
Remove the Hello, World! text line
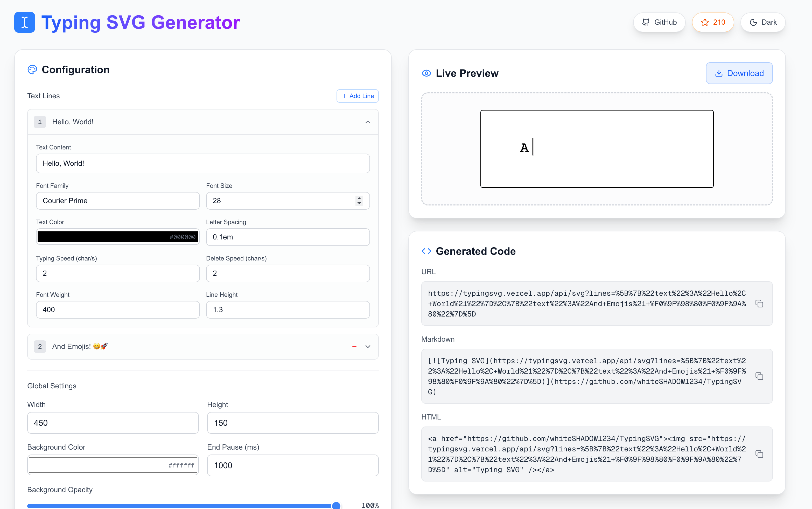point(354,122)
